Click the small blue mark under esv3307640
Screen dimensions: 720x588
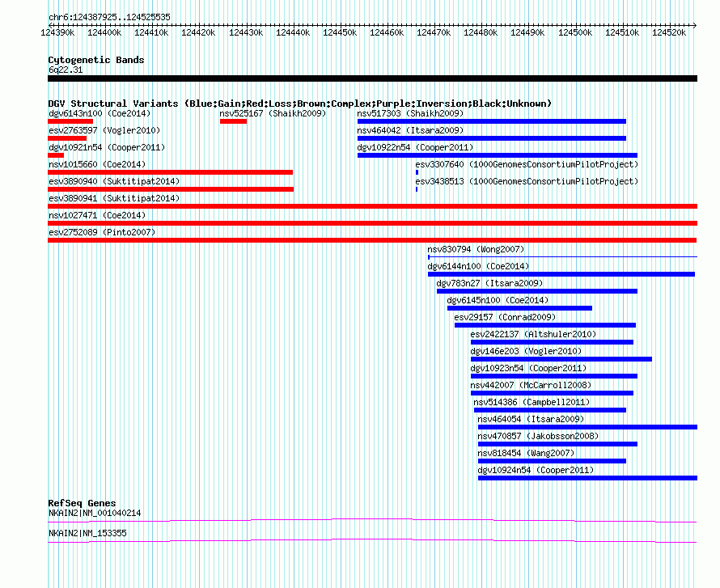417,172
